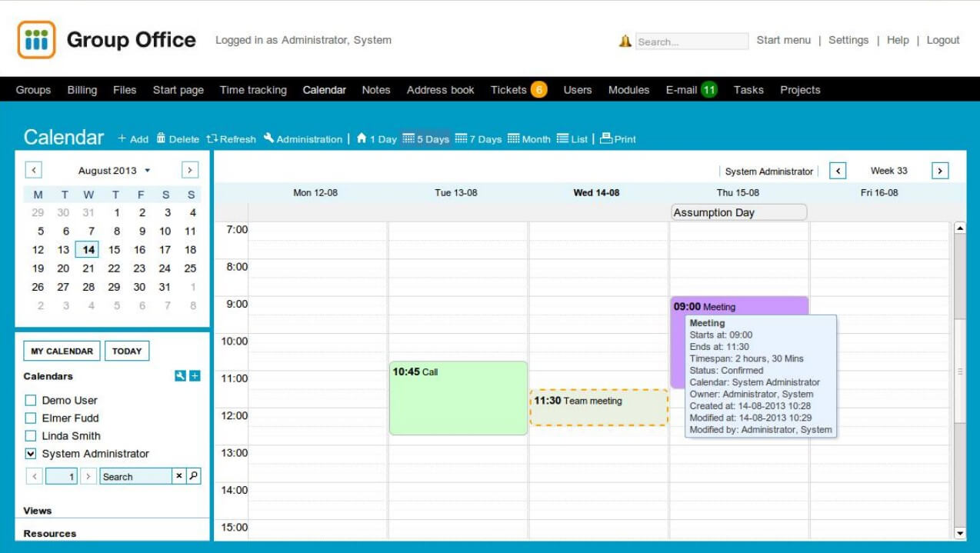The height and width of the screenshot is (553, 980).
Task: Go to next month in mini calendar
Action: coord(190,170)
